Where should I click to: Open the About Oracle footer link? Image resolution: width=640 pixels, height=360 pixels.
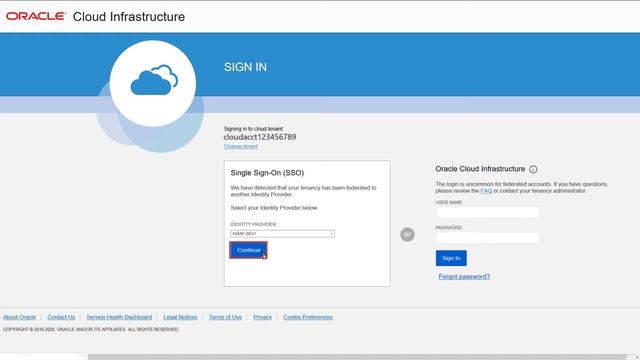pos(20,317)
